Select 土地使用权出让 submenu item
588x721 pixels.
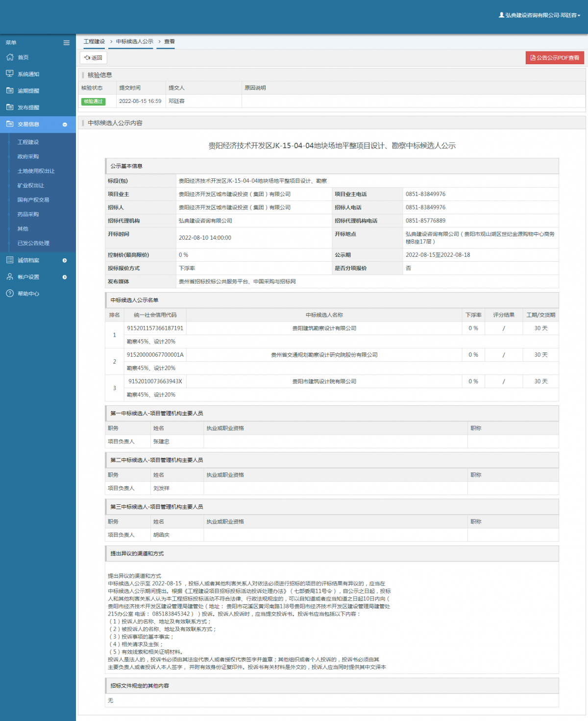tap(36, 171)
